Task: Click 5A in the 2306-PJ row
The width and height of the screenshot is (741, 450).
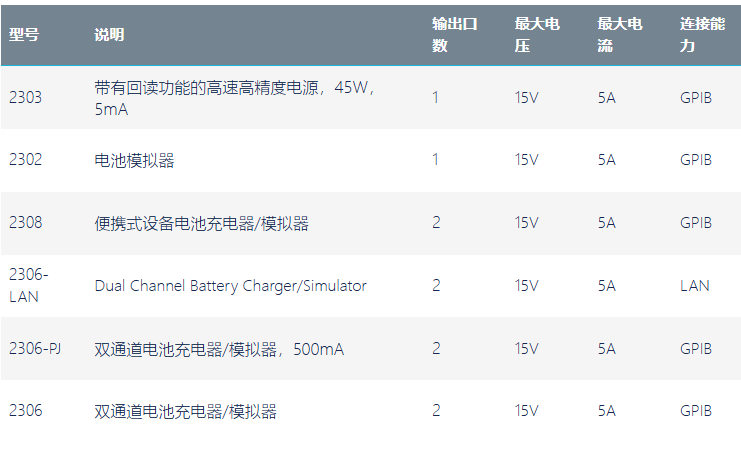Action: (x=607, y=349)
